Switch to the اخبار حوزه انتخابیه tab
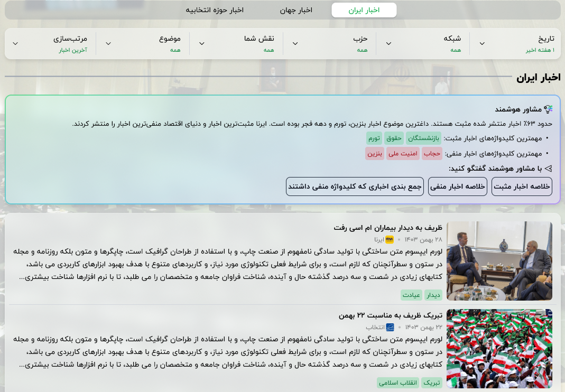 pyautogui.click(x=215, y=10)
